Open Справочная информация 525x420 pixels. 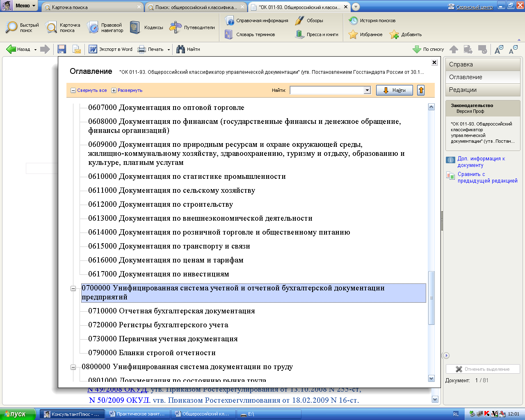tap(256, 21)
